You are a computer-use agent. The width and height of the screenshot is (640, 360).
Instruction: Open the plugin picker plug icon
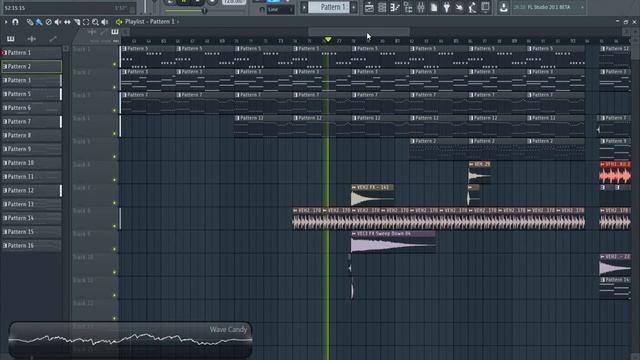coord(447,7)
